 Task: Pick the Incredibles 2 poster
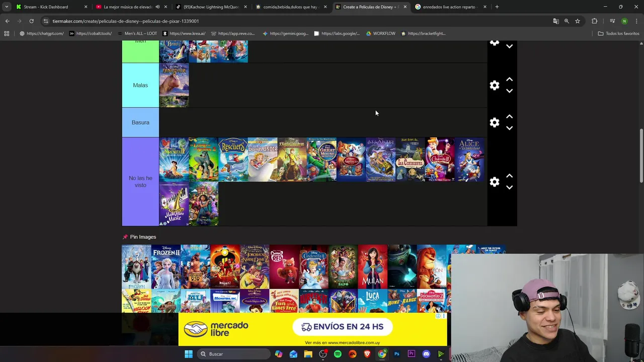click(225, 266)
